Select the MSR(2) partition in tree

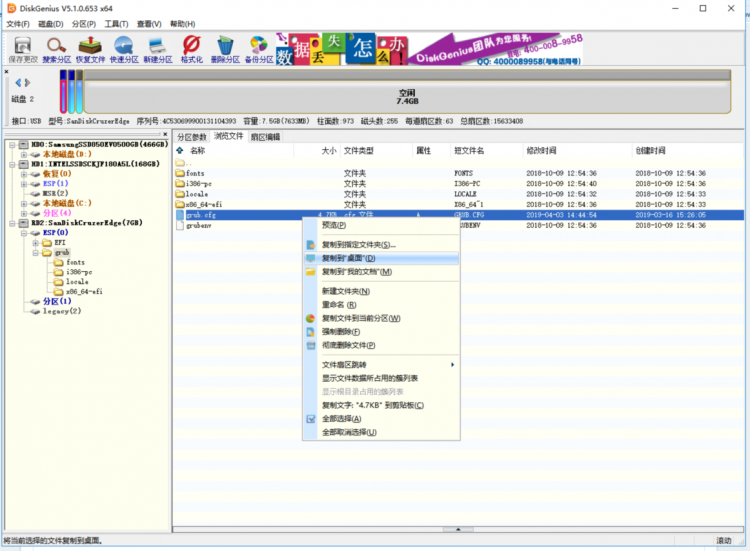point(55,193)
